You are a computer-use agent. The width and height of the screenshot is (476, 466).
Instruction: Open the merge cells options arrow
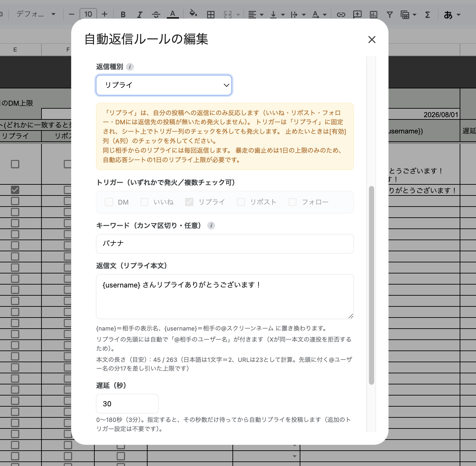[x=238, y=15]
